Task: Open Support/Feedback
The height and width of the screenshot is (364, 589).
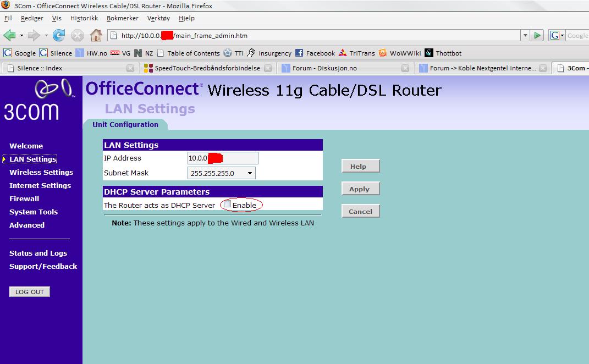Action: pos(43,266)
